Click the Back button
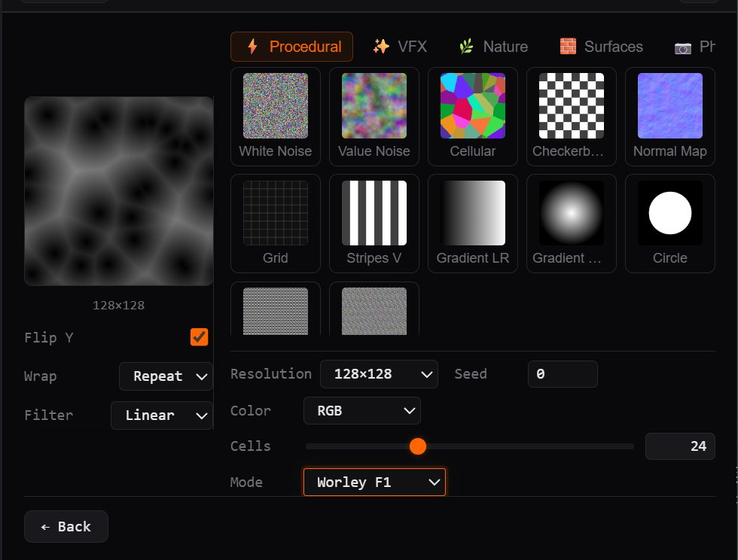The width and height of the screenshot is (738, 560). 66,527
